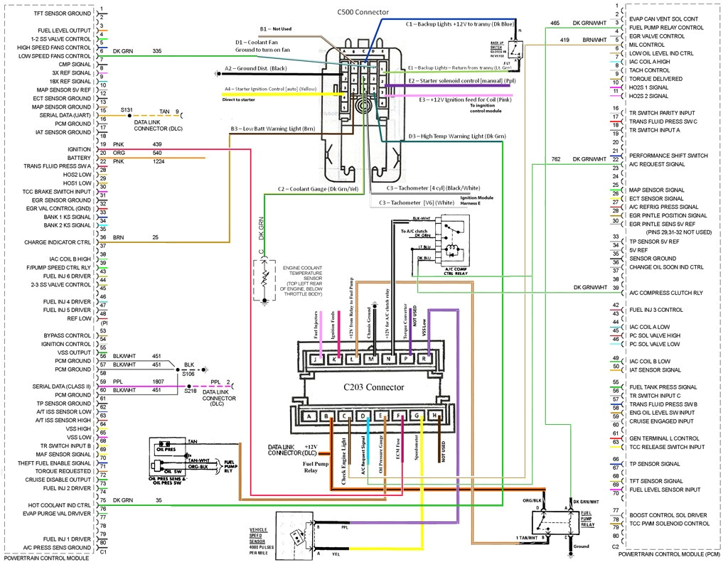This screenshot has height=562, width=728.
Task: Select the Engine Coolant Temperature Sensor symbol
Action: (x=264, y=281)
